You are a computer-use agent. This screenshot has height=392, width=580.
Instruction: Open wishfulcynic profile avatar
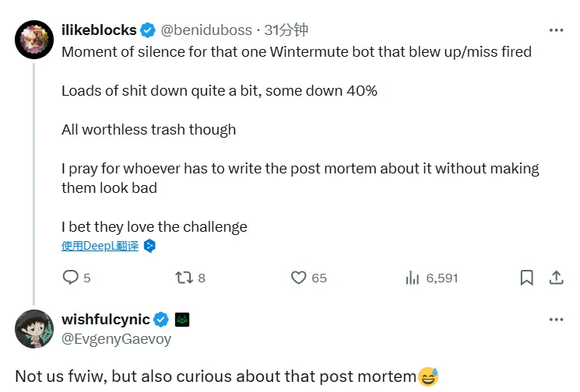click(34, 329)
